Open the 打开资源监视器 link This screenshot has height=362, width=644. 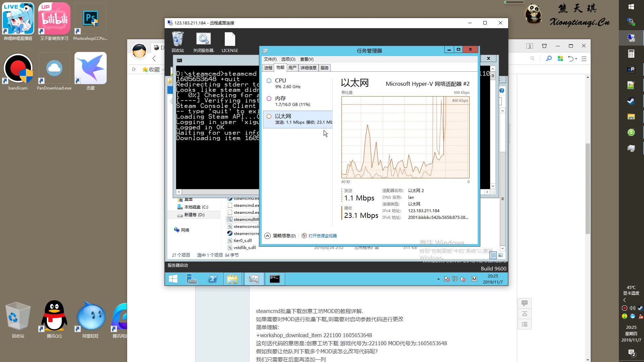[x=319, y=236]
